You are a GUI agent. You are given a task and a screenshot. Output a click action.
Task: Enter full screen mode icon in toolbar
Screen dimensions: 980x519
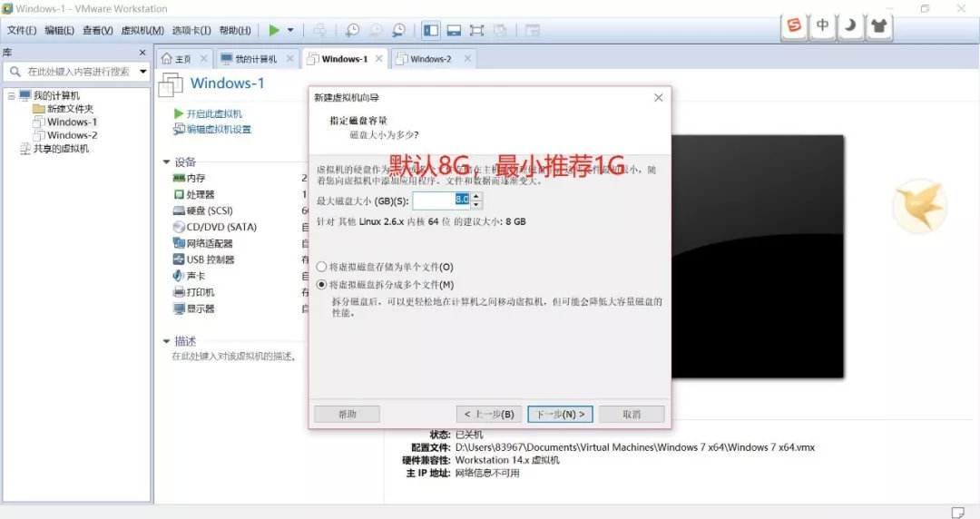coord(477,30)
